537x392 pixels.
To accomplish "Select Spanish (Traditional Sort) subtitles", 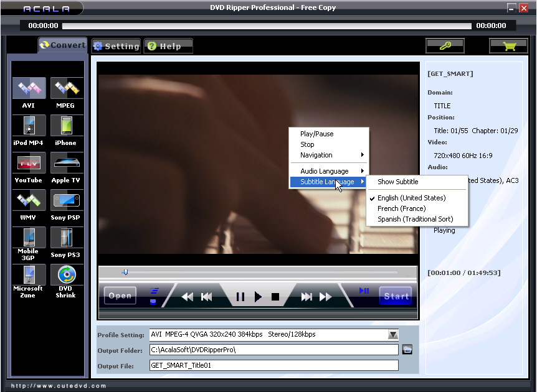I will click(x=417, y=219).
